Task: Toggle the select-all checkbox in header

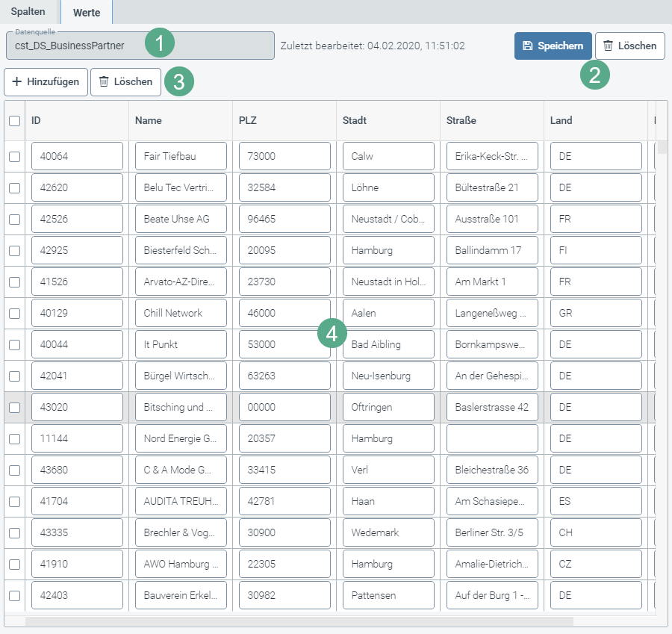Action: 14,120
